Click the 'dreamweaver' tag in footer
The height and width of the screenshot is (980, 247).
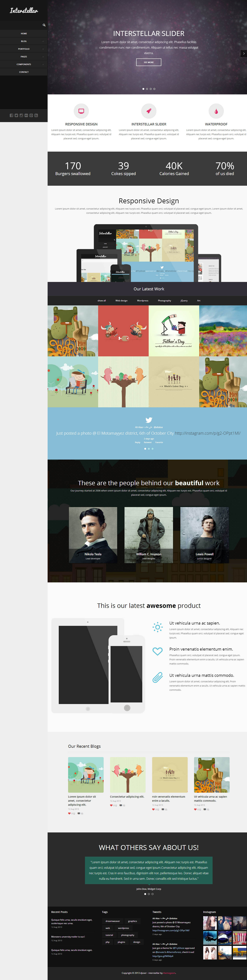coord(113,921)
